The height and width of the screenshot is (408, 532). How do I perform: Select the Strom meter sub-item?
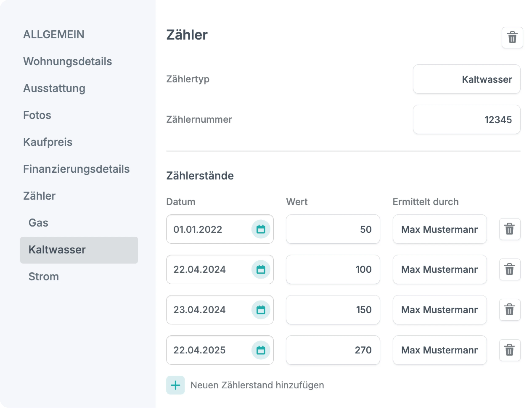coord(44,277)
